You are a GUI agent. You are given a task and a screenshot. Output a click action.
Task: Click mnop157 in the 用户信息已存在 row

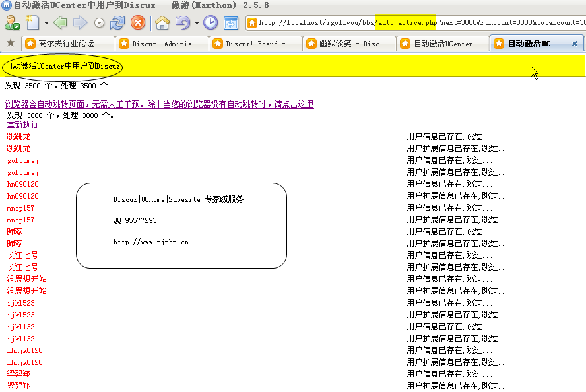pos(20,208)
